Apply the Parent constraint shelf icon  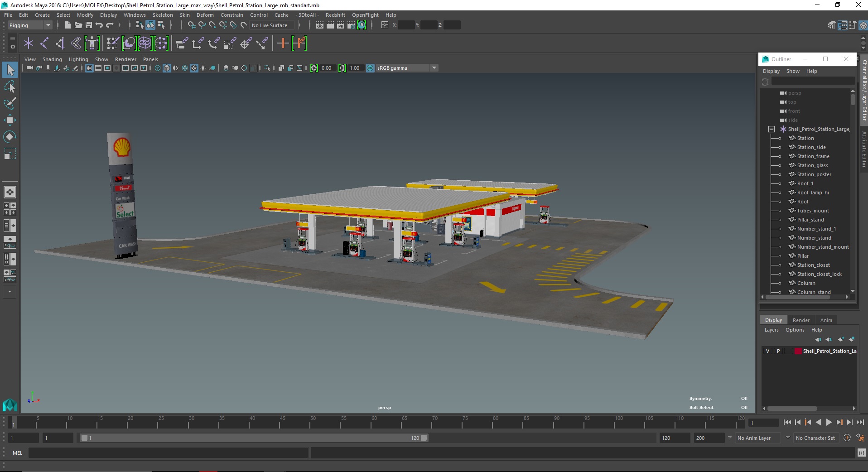pos(181,43)
